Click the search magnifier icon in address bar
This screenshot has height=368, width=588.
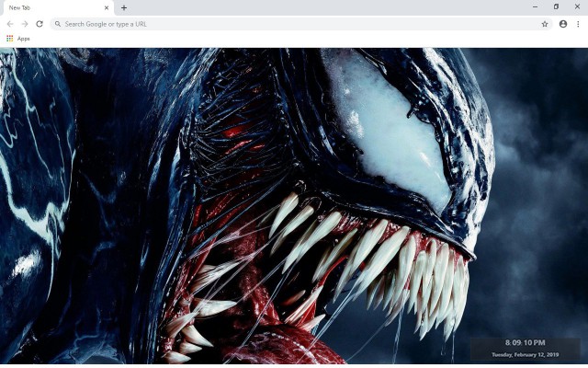[x=58, y=24]
